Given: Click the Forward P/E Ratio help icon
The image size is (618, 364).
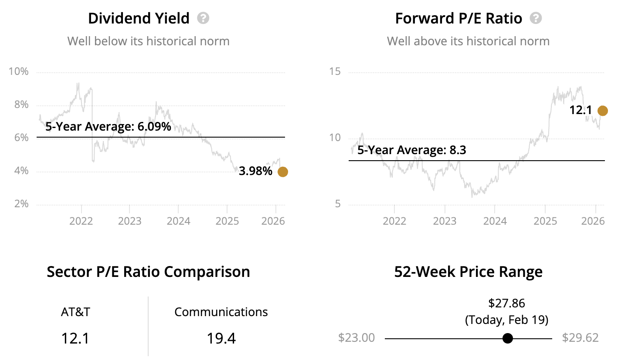Looking at the screenshot, I should pyautogui.click(x=536, y=18).
